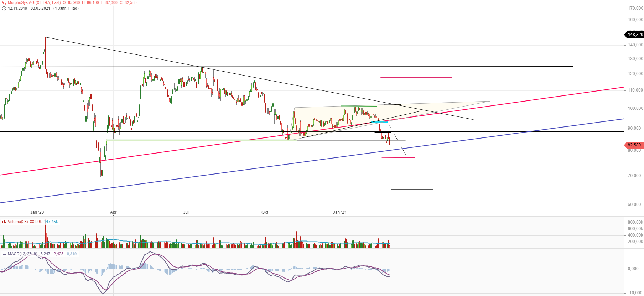Click the MACD signal value -2,428
The height and width of the screenshot is (296, 644).
58,254
